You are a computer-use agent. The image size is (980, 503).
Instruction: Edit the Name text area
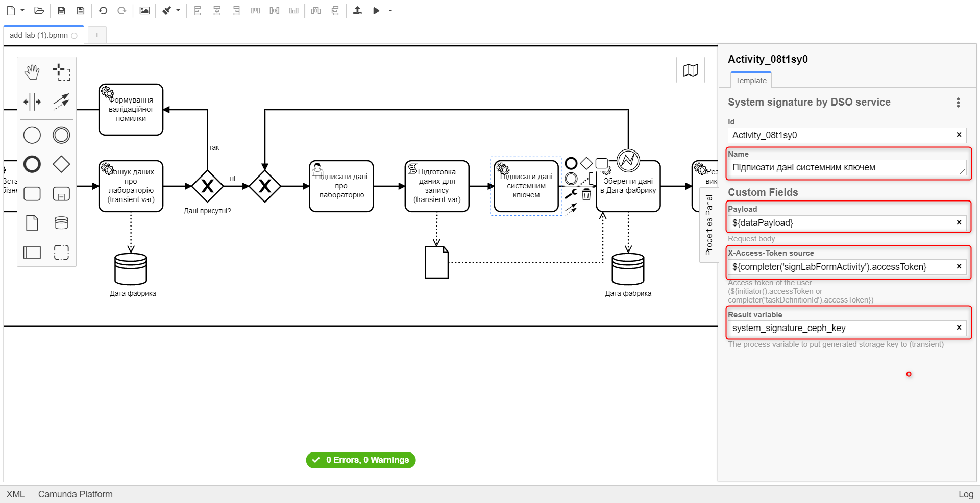[847, 167]
